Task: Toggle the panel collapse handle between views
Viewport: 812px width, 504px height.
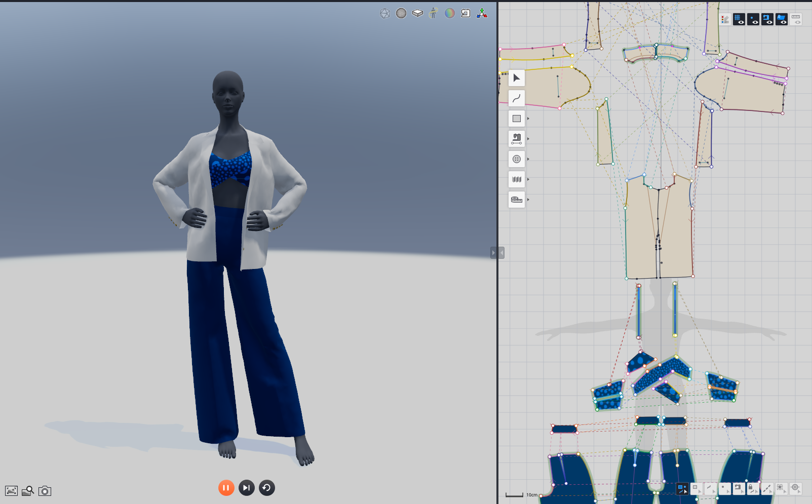Action: pyautogui.click(x=497, y=253)
